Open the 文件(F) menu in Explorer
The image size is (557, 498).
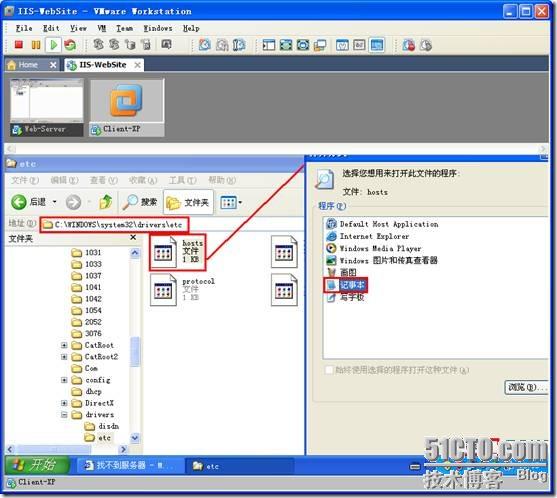(25, 180)
